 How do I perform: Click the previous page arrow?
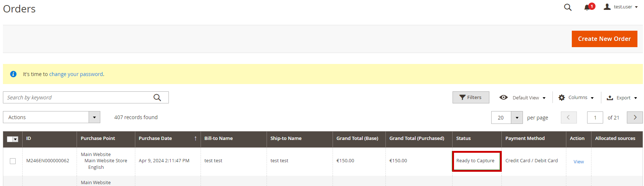(568, 117)
